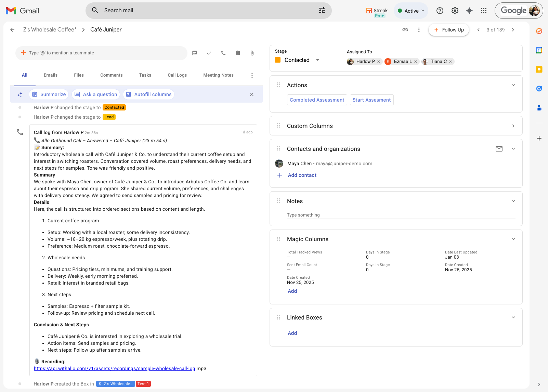The width and height of the screenshot is (548, 392).
Task: Hide side panel arrow
Action: pyautogui.click(x=539, y=384)
